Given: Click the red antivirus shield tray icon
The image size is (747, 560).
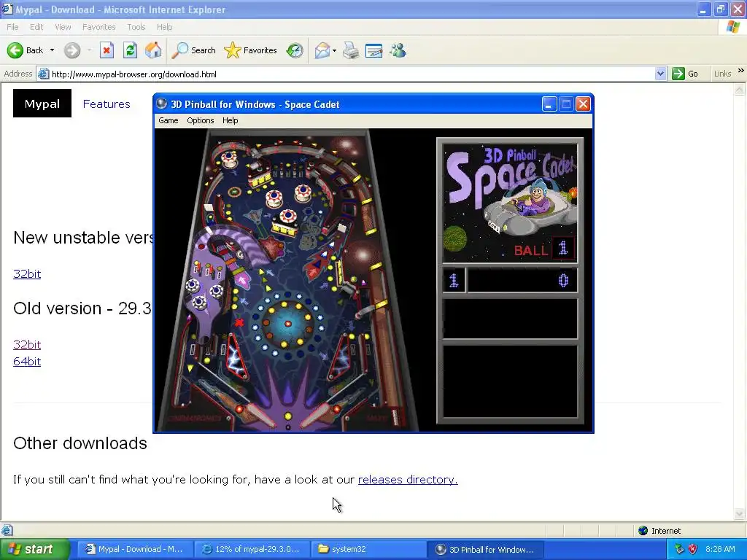Looking at the screenshot, I should click(x=693, y=549).
